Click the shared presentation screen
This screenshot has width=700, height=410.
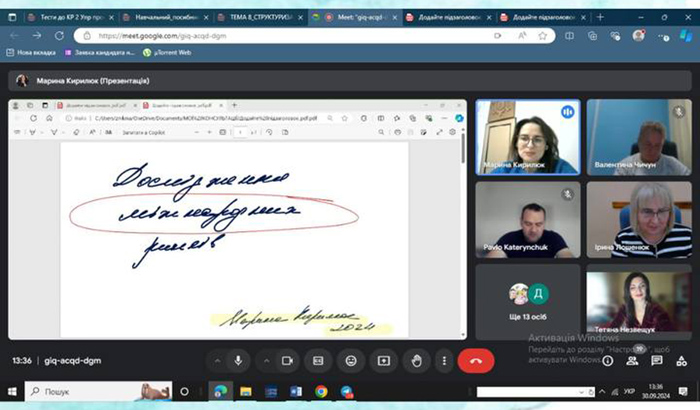pos(238,219)
